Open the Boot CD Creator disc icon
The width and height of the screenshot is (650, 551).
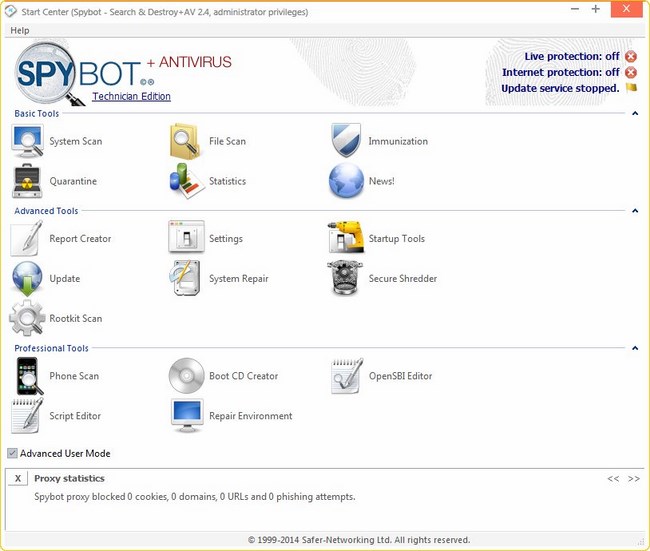pos(187,376)
